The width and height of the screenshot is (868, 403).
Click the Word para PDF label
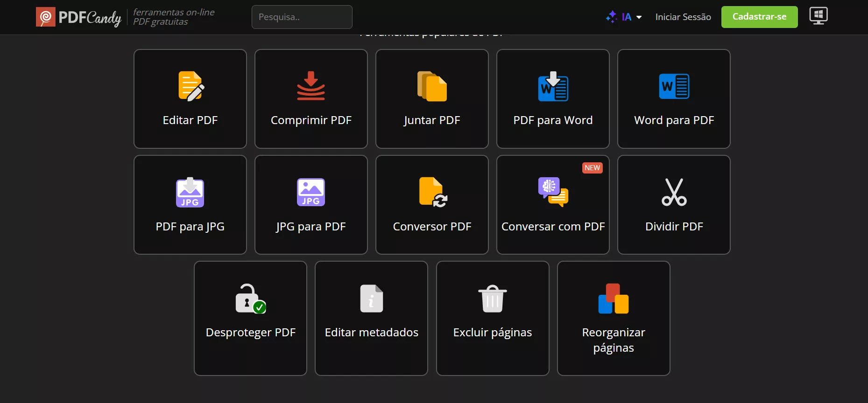click(674, 120)
